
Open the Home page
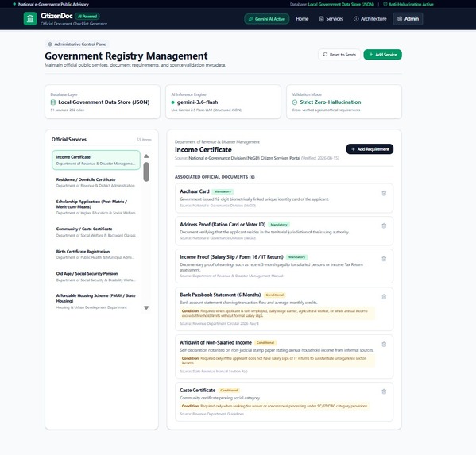(302, 19)
